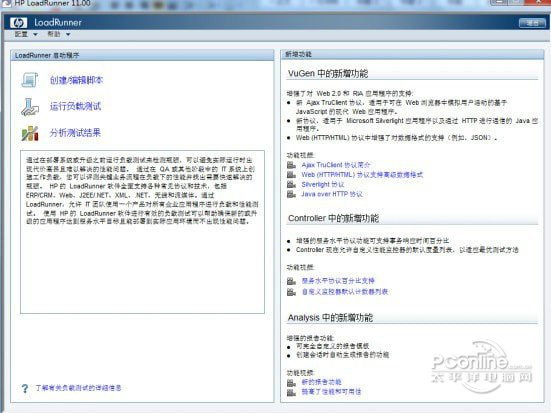Click the flask icon beside 运行负载测试
Screen dimensions: 551x413
point(30,107)
